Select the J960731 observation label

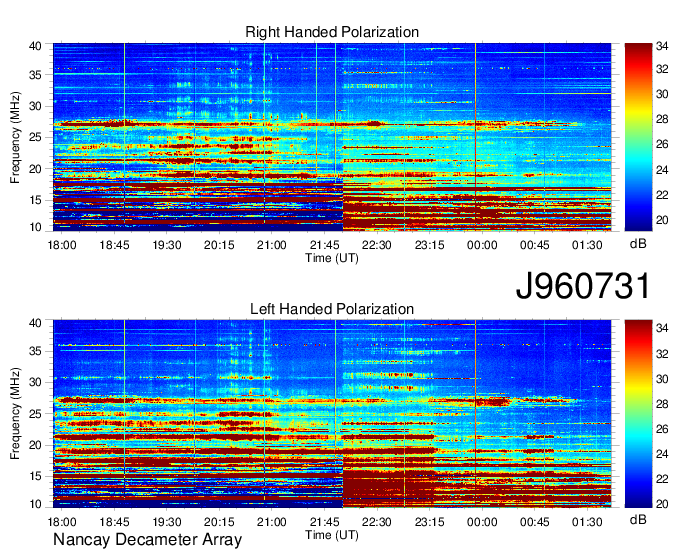(x=583, y=286)
